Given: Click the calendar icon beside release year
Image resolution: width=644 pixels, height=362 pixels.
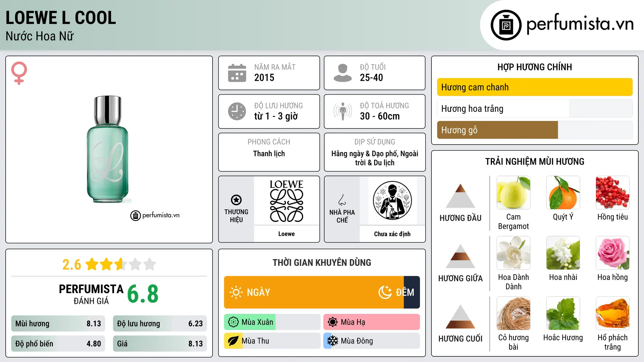Looking at the screenshot, I should (x=237, y=73).
